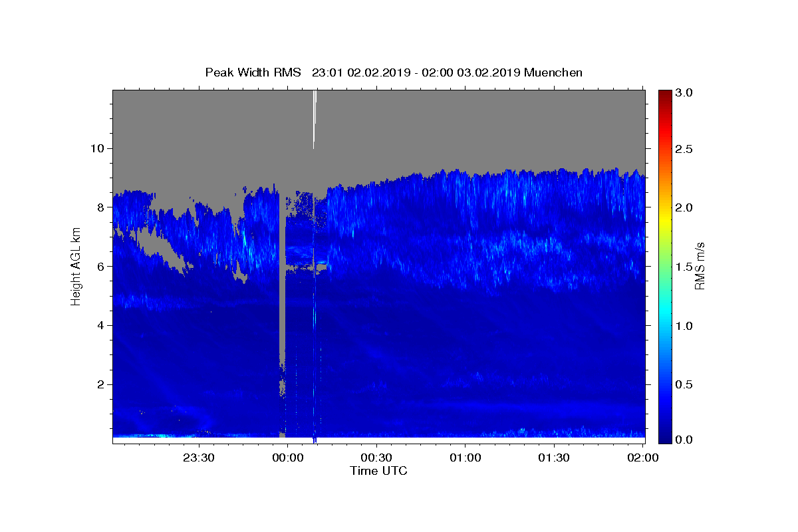Click the 02:00 time tick label
798x532 pixels.
pos(642,458)
